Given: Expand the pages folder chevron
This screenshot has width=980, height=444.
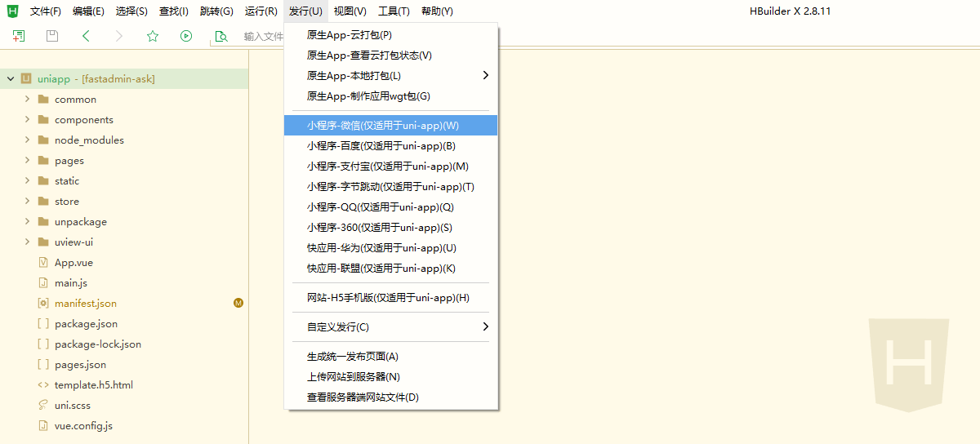Looking at the screenshot, I should point(27,160).
